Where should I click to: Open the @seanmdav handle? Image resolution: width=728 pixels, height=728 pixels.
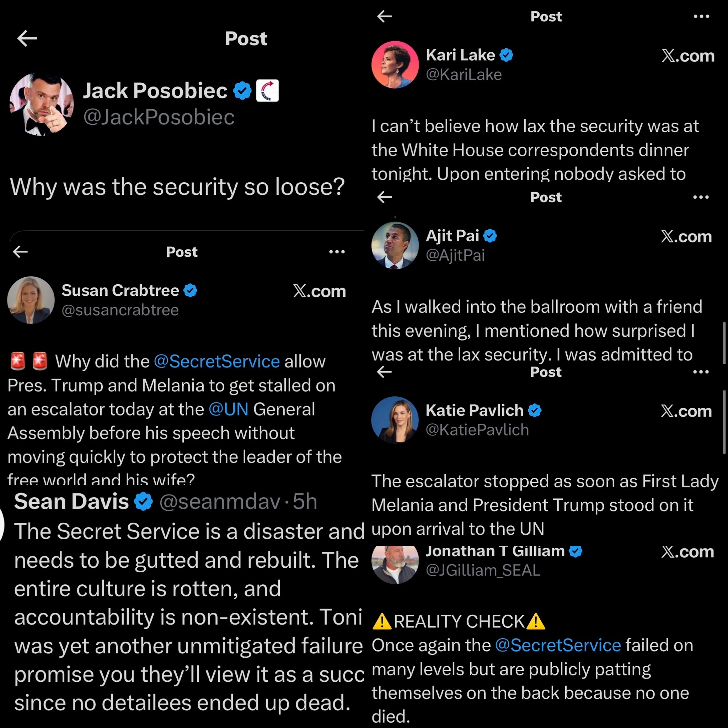point(220,502)
